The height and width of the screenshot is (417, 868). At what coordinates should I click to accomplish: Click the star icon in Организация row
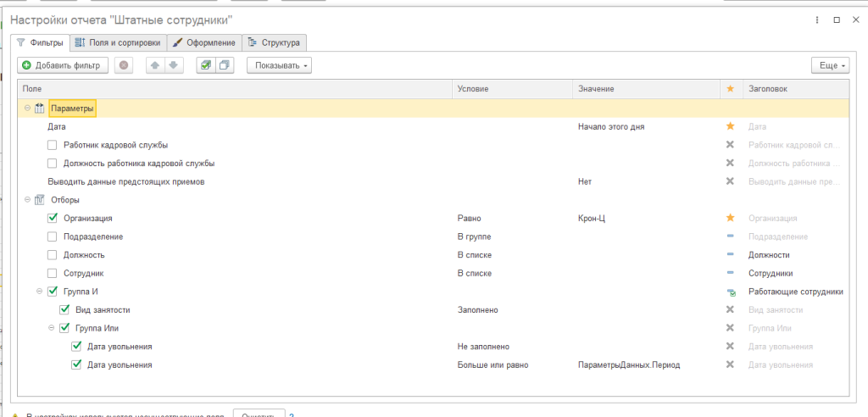click(730, 218)
